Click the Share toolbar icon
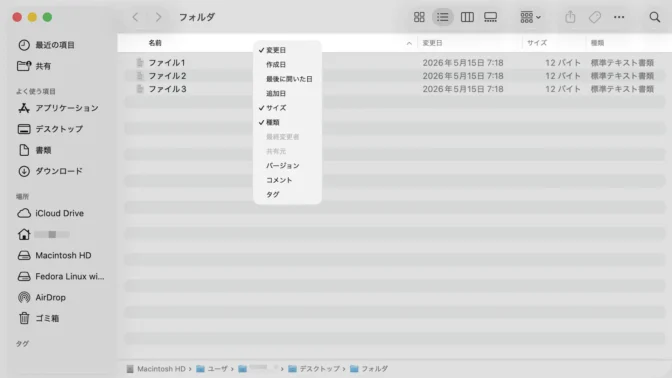This screenshot has width=672, height=378. coord(570,17)
